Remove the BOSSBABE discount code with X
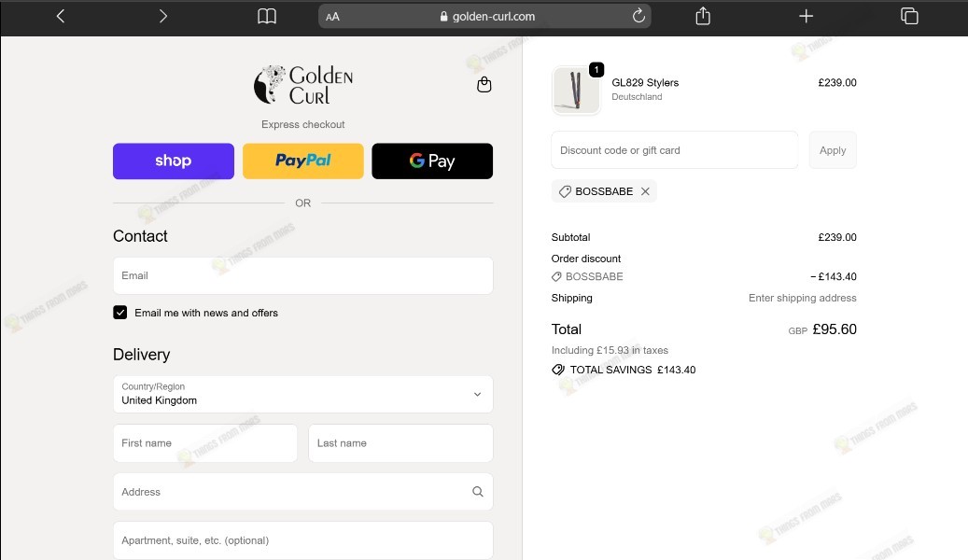This screenshot has height=560, width=968. click(x=645, y=191)
